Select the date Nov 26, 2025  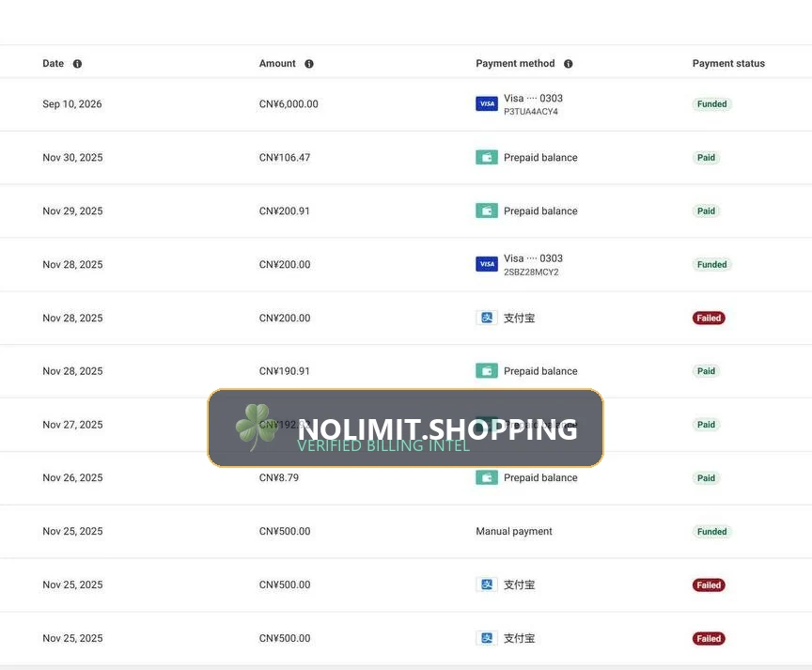coord(72,477)
